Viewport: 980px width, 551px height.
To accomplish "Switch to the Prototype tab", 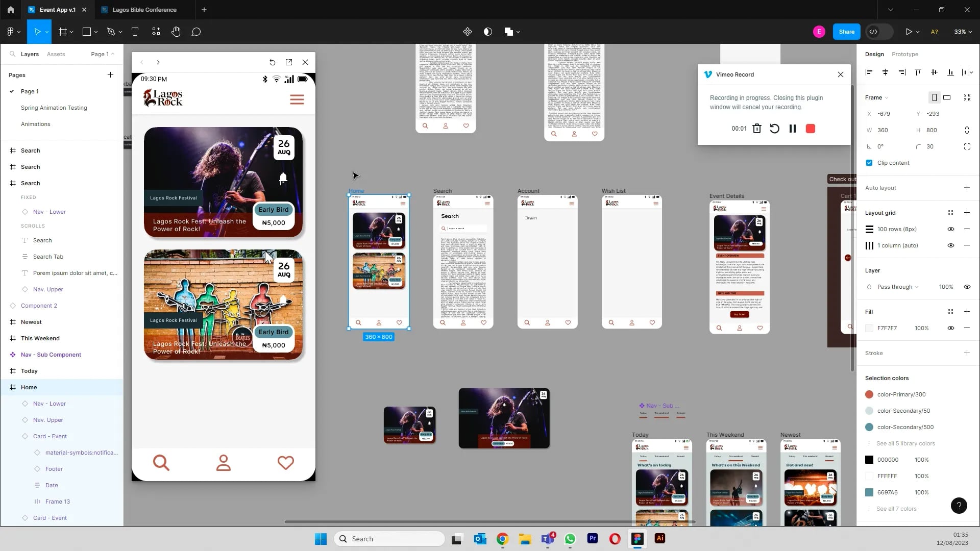I will pyautogui.click(x=904, y=54).
